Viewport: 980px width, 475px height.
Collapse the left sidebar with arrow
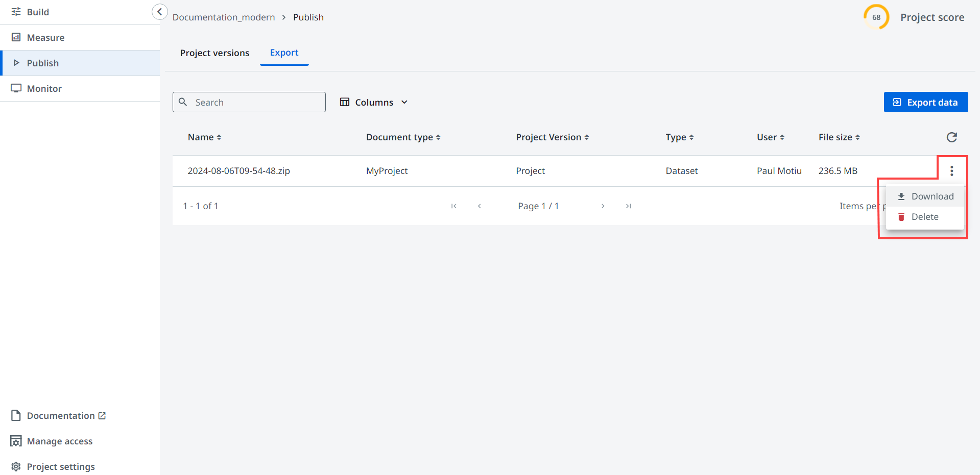click(159, 12)
